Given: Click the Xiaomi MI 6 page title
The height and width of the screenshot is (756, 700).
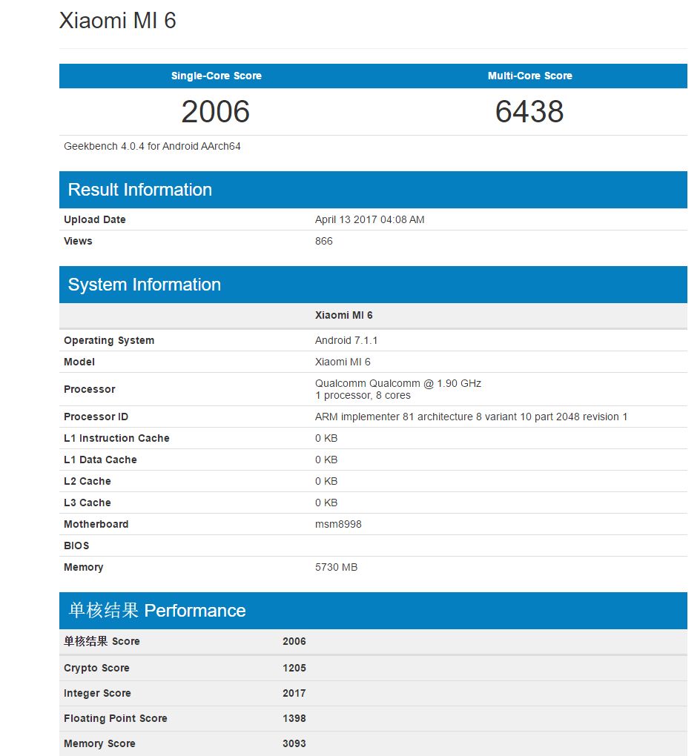Looking at the screenshot, I should tap(118, 21).
